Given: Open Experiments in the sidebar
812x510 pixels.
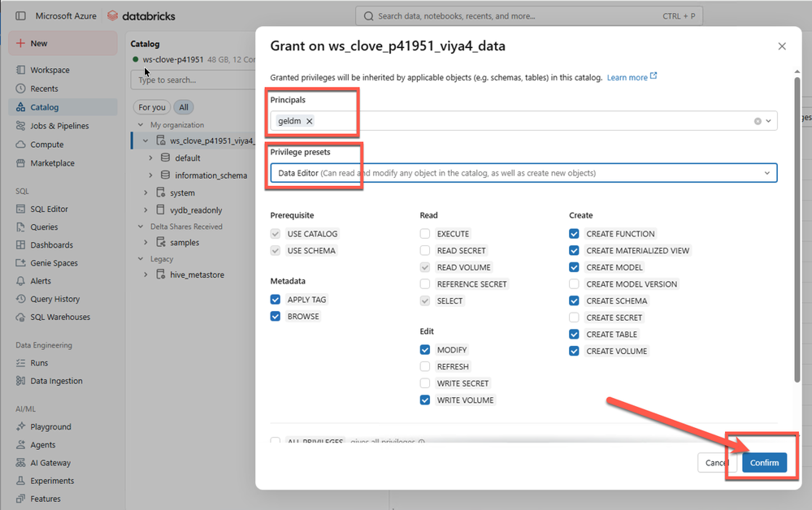Looking at the screenshot, I should (52, 481).
